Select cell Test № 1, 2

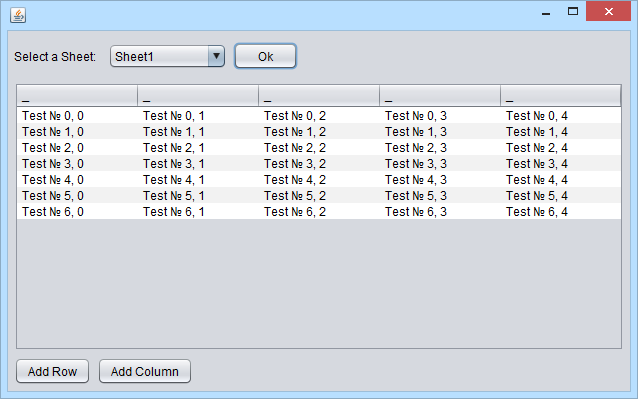(319, 131)
